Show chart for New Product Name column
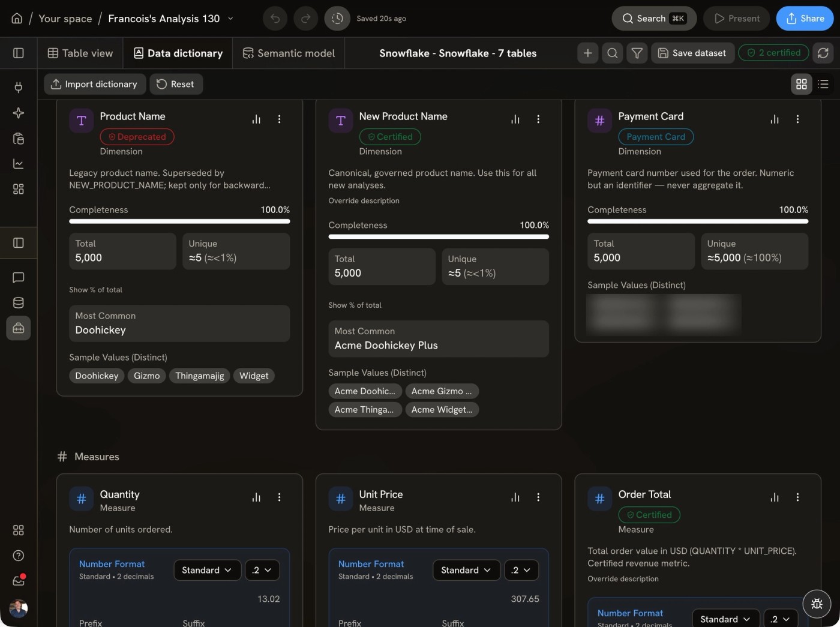Image resolution: width=840 pixels, height=627 pixels. tap(515, 119)
